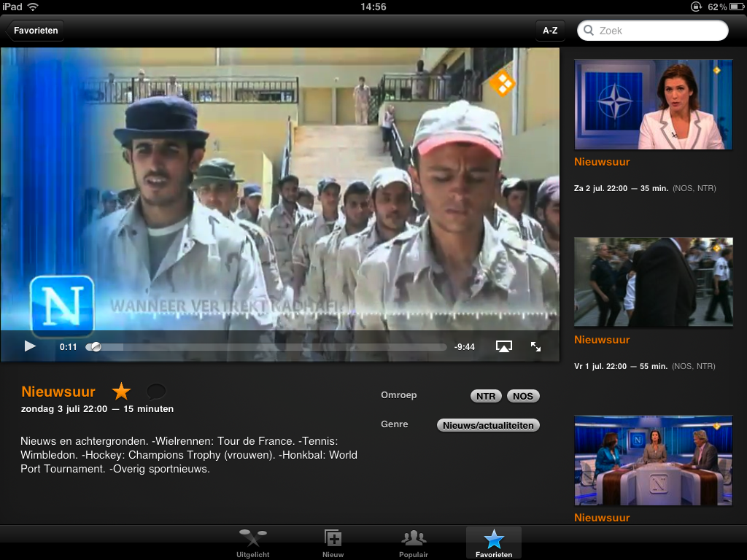Select the Nieuws/actualiteiten genre tag
The image size is (747, 560).
click(487, 425)
